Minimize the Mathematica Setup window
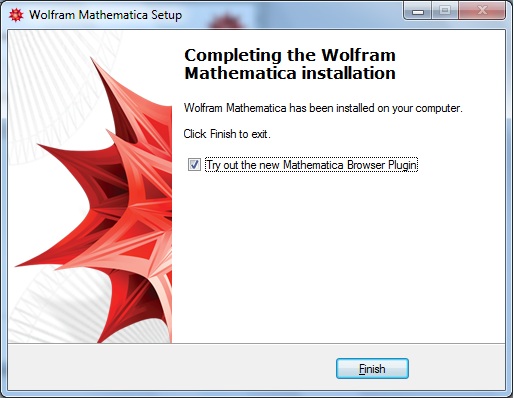 (x=418, y=12)
